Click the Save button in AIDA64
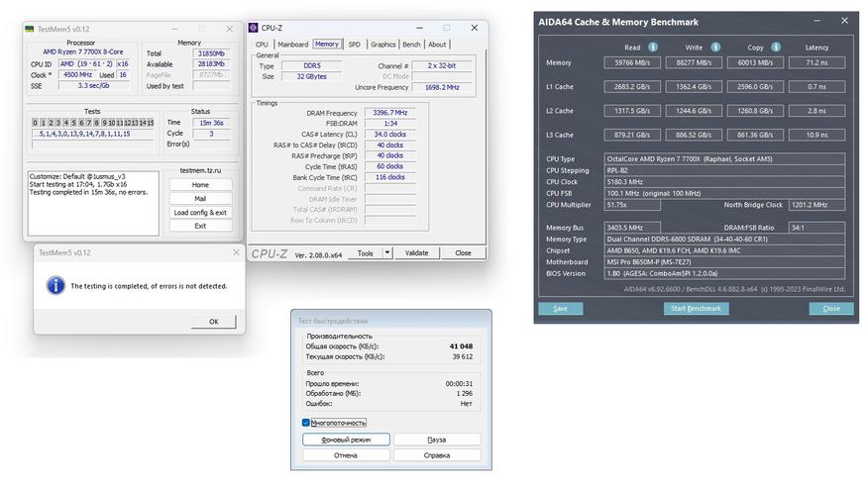The width and height of the screenshot is (868, 488). click(x=561, y=308)
